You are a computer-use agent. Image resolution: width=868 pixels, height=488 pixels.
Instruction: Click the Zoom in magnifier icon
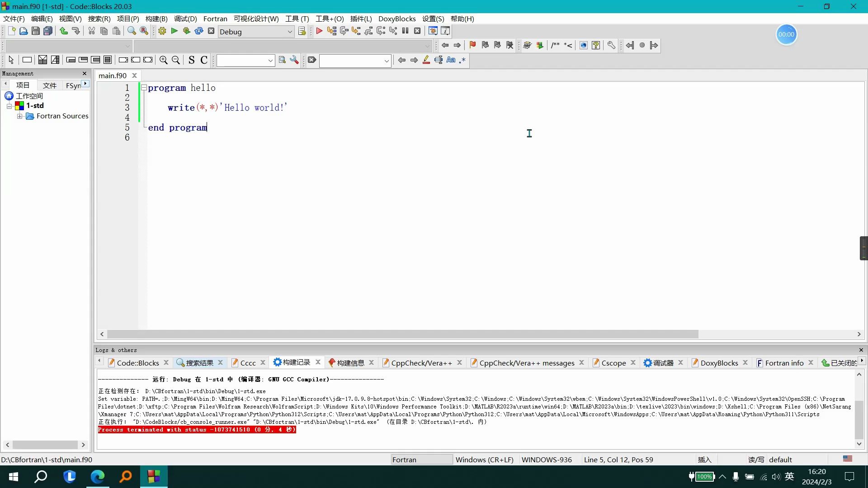click(163, 60)
